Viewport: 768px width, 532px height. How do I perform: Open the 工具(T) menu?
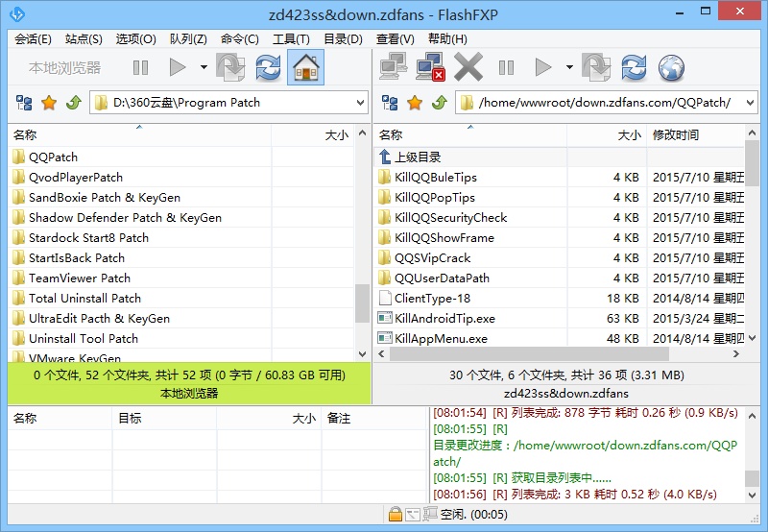tap(291, 38)
